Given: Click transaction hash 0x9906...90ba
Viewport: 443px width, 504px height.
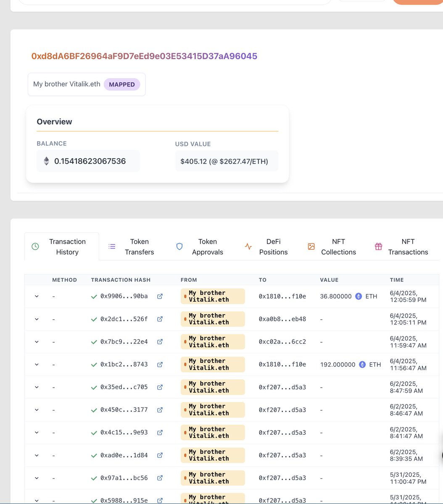Looking at the screenshot, I should tap(124, 297).
